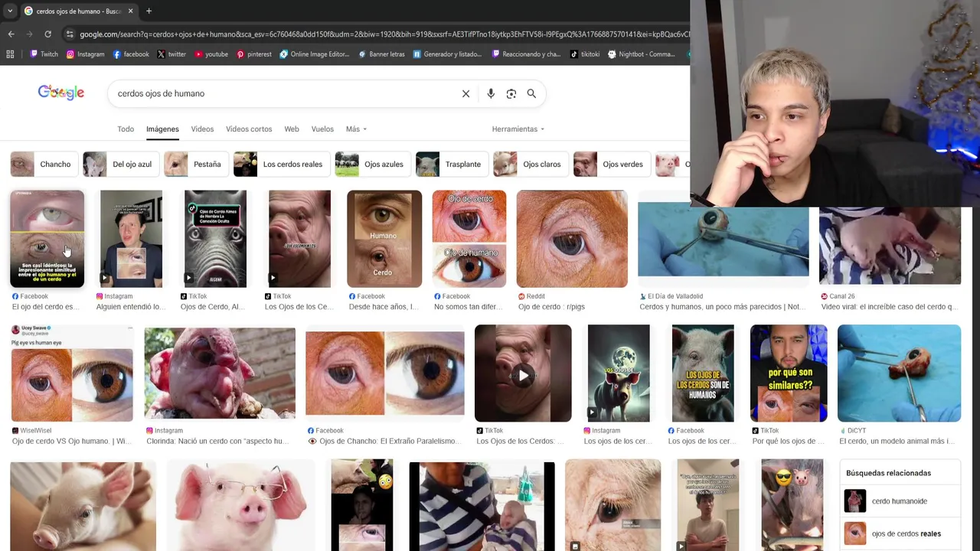Open the pinterest bookmark
The width and height of the screenshot is (980, 551).
253,54
